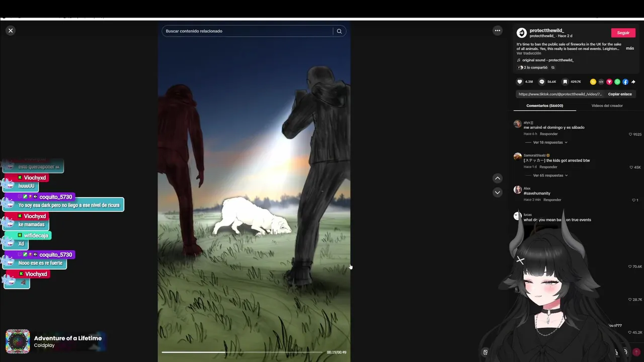The height and width of the screenshot is (362, 644).
Task: Open protectthewild_ profile avatar
Action: coord(522,33)
